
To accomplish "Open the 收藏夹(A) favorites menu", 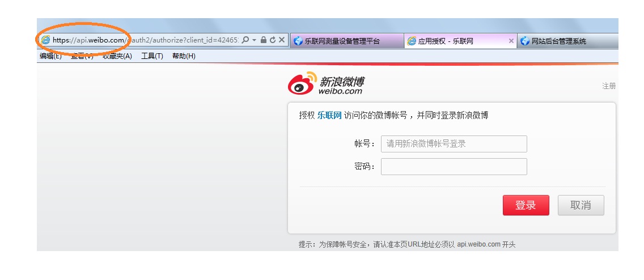I will (117, 56).
